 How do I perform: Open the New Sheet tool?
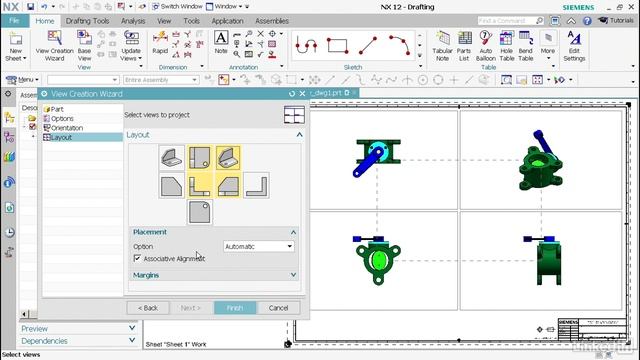(x=16, y=46)
